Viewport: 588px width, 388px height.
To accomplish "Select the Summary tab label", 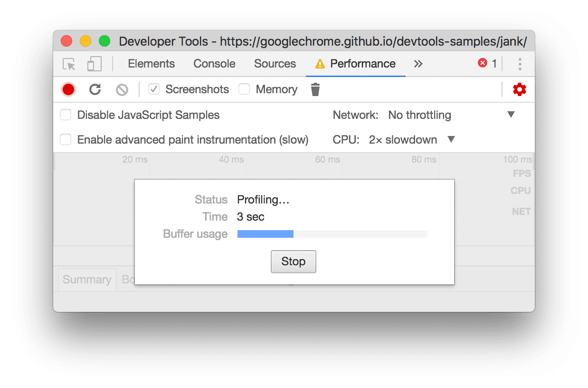I will 87,280.
